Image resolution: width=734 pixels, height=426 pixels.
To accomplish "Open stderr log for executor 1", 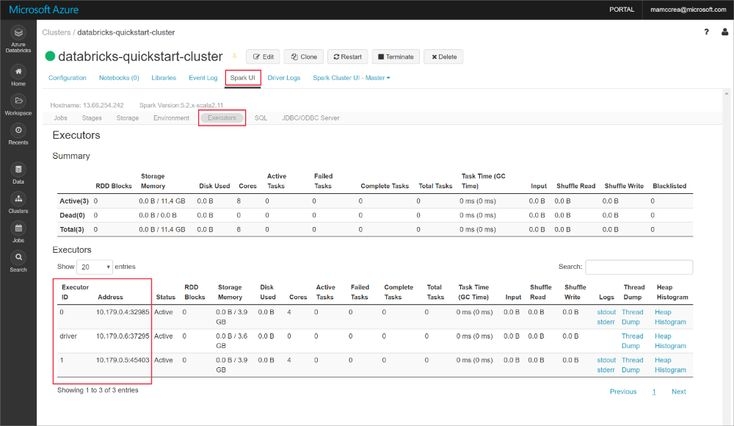I will point(606,370).
